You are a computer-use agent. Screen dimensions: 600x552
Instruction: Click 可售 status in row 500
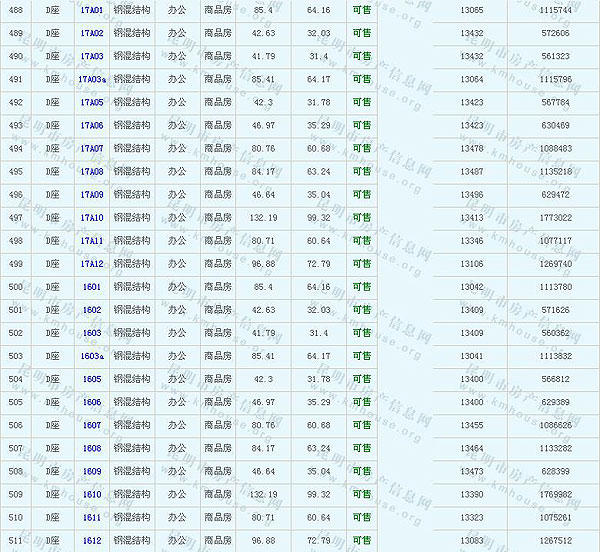(361, 287)
